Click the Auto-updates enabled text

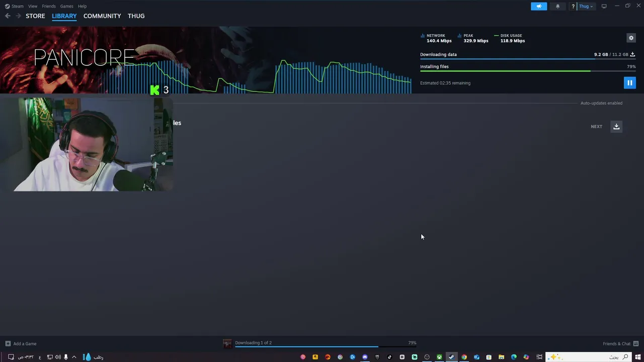[x=601, y=103]
